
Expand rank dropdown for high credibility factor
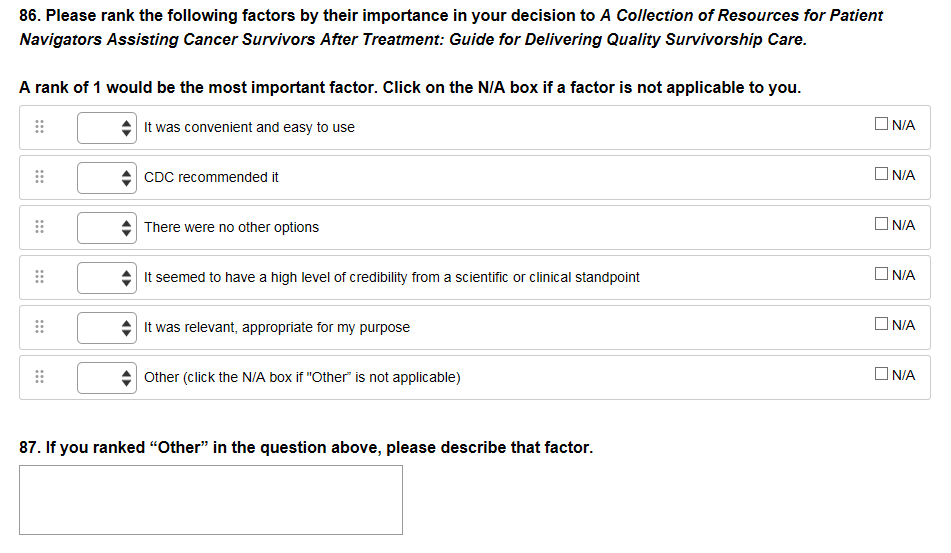(x=107, y=277)
